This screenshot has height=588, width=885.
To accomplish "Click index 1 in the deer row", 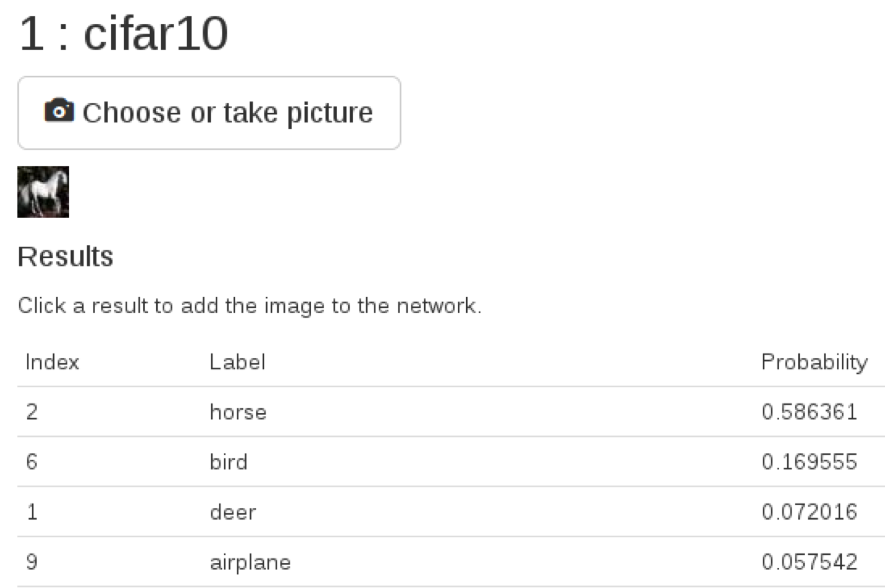I will [32, 512].
